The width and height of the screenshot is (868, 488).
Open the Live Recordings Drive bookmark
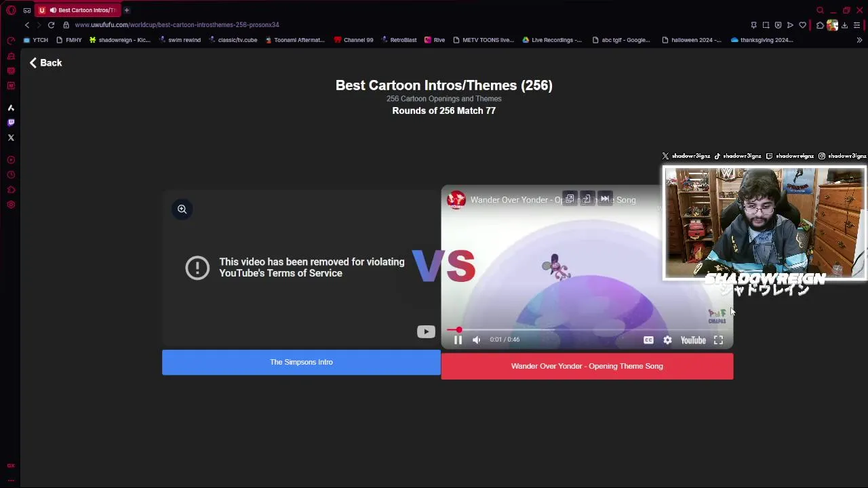[552, 40]
